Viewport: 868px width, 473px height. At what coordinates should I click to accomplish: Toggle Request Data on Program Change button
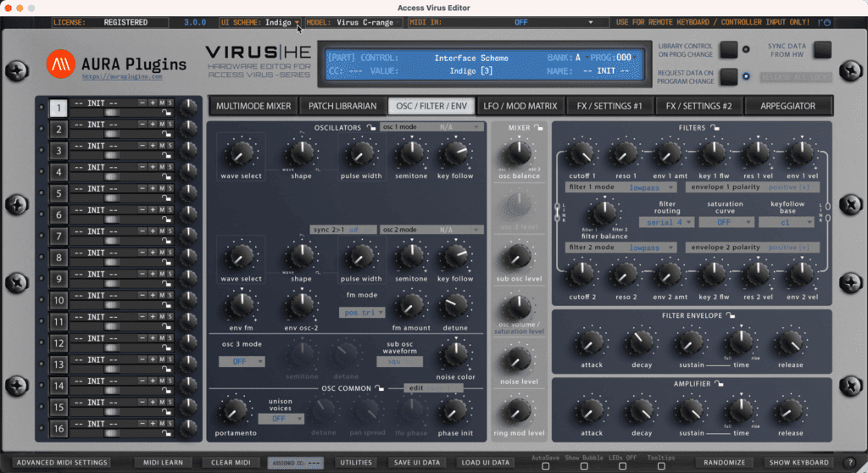coord(728,76)
